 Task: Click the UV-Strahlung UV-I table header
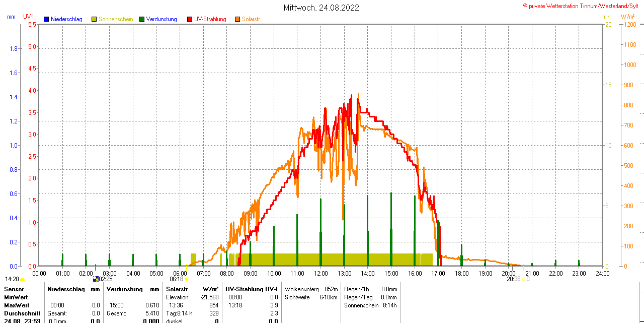252,289
